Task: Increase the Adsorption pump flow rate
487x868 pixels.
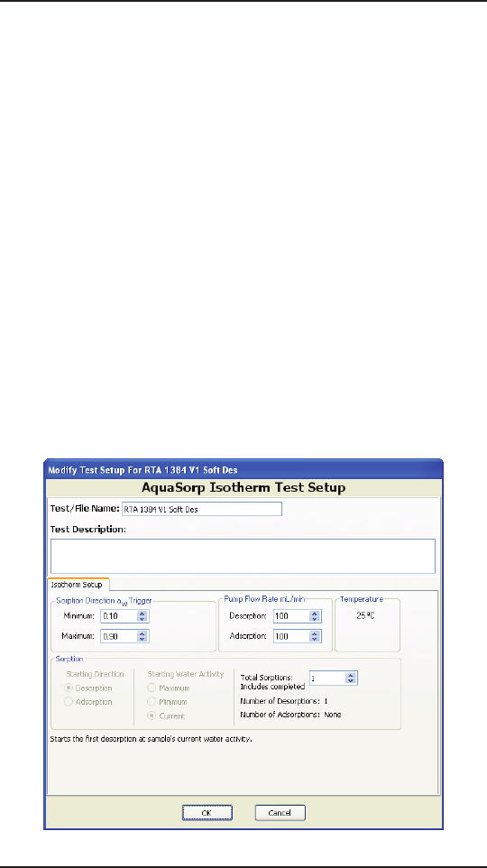Action: click(x=315, y=633)
